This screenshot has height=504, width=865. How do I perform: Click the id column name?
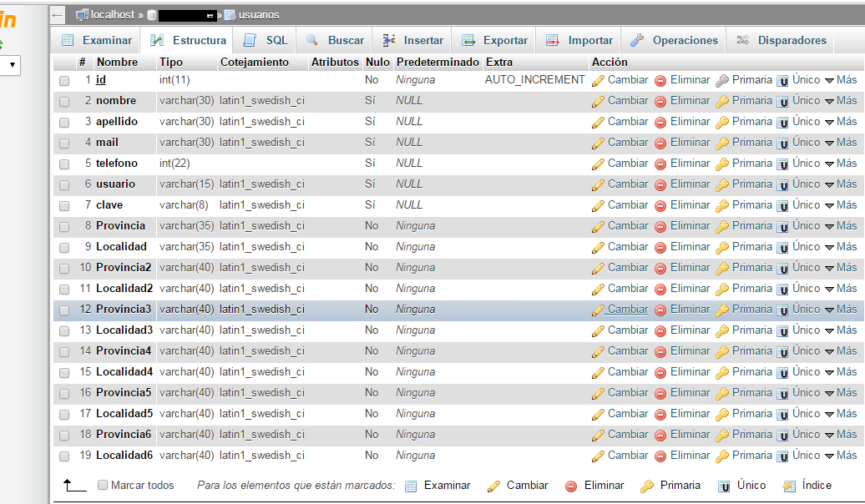[x=100, y=80]
